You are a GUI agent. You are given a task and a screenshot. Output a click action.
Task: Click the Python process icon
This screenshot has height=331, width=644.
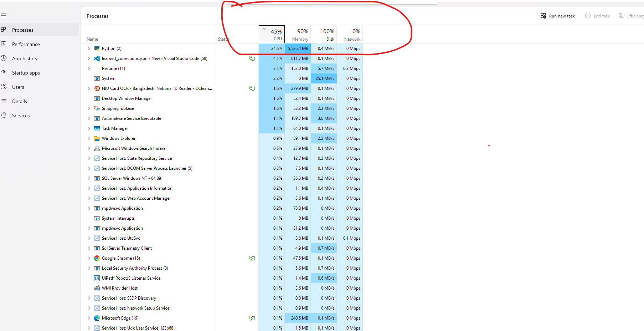(97, 49)
